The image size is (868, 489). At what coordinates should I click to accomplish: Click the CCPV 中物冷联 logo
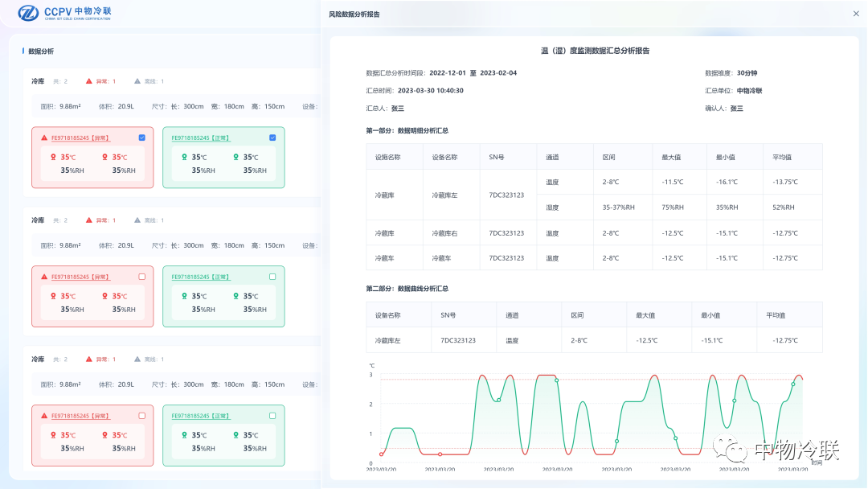[x=64, y=13]
